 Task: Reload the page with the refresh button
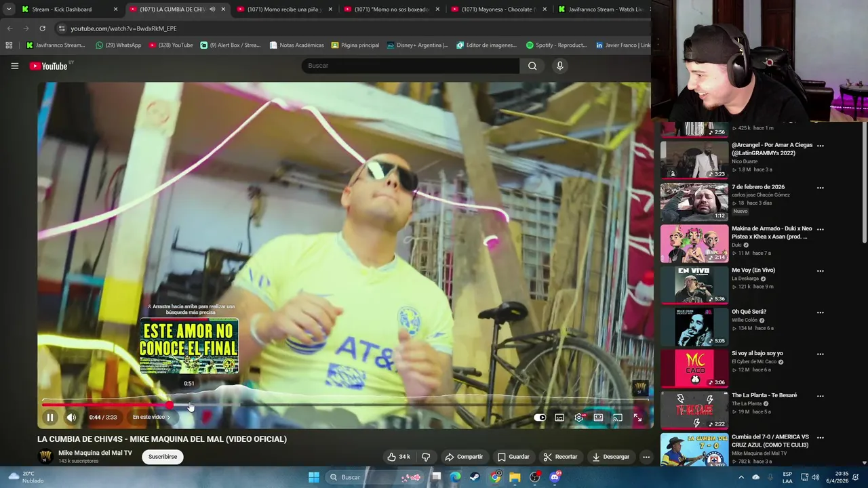point(42,28)
